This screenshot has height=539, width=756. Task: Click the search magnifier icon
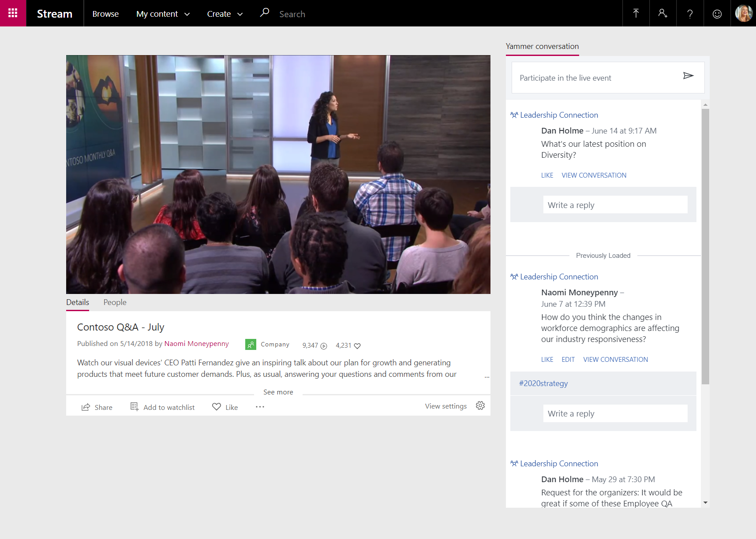[x=264, y=13]
